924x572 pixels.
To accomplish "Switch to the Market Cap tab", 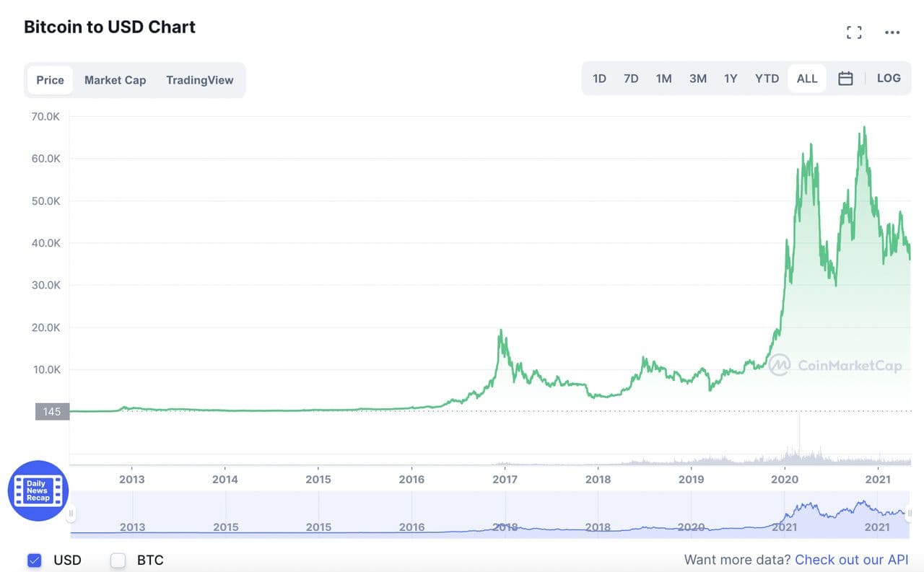I will (115, 80).
